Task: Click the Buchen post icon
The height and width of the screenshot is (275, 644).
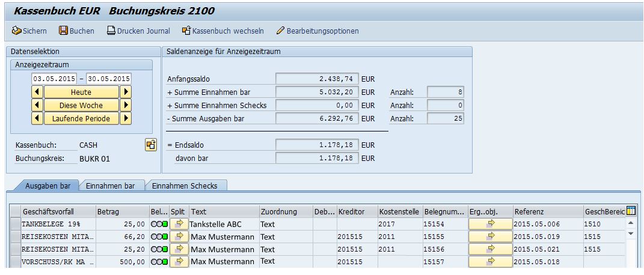Action: [x=64, y=31]
